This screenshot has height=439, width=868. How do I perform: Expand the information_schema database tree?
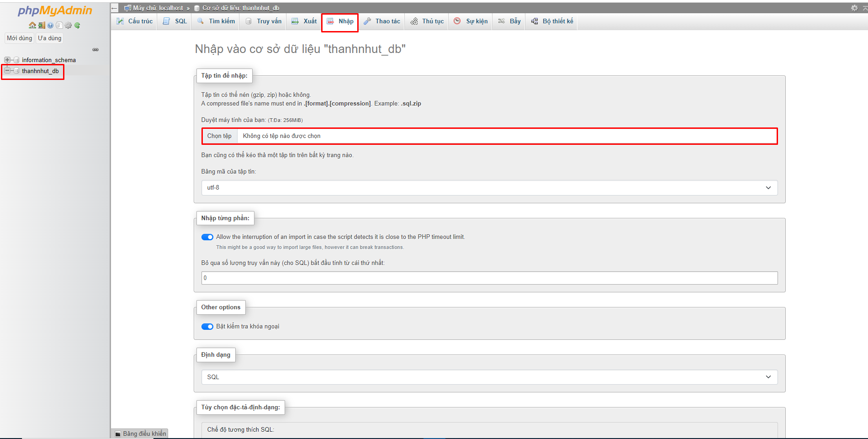pos(7,60)
